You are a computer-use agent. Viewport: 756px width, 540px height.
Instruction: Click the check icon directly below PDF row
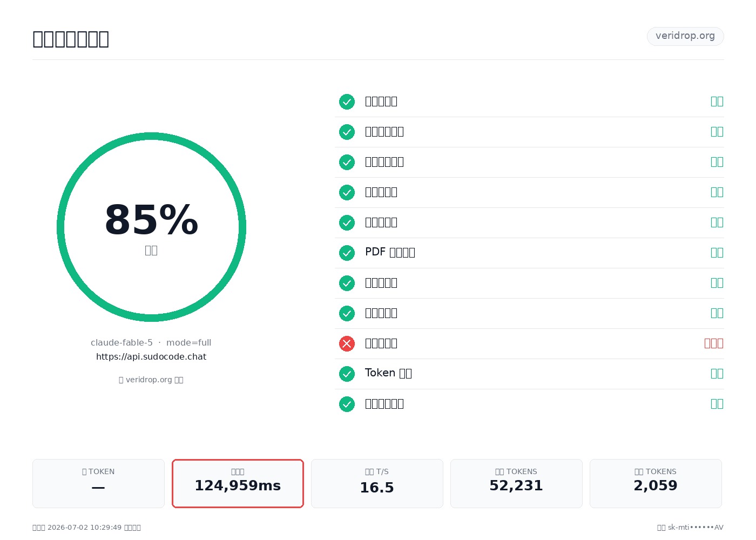tap(347, 283)
